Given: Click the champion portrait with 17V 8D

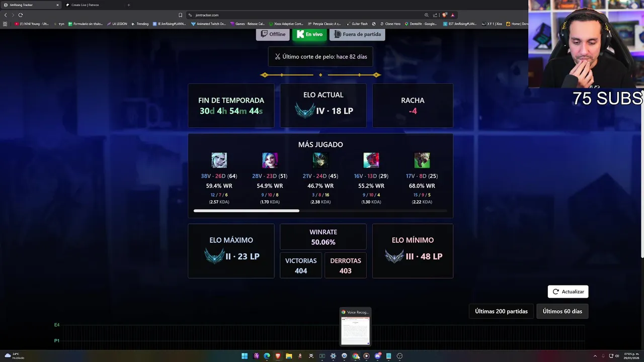Looking at the screenshot, I should coord(422,160).
